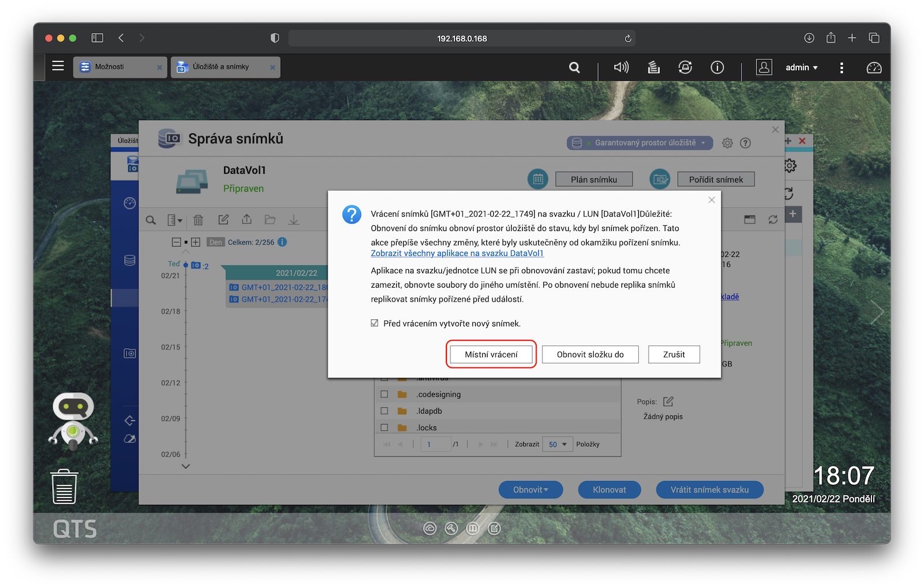This screenshot has height=588, width=924.
Task: Tick the .codesigning folder checkbox
Action: (384, 394)
